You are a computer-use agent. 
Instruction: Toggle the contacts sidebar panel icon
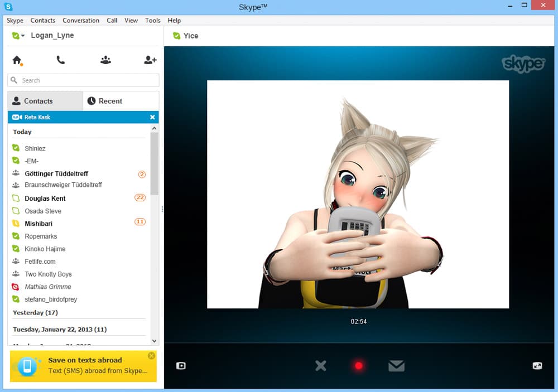point(181,366)
